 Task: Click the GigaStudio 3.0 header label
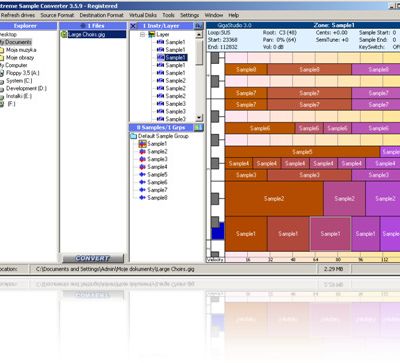click(234, 25)
